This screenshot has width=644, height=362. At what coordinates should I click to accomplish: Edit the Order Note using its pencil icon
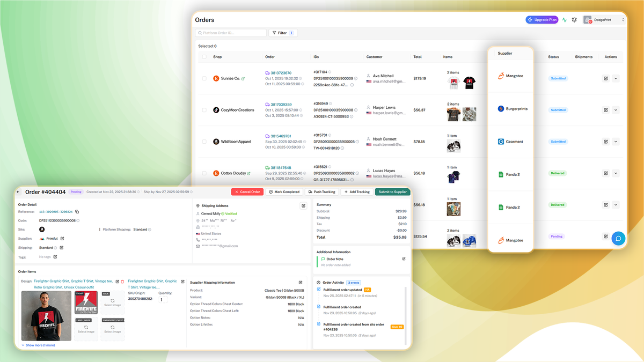tap(404, 259)
